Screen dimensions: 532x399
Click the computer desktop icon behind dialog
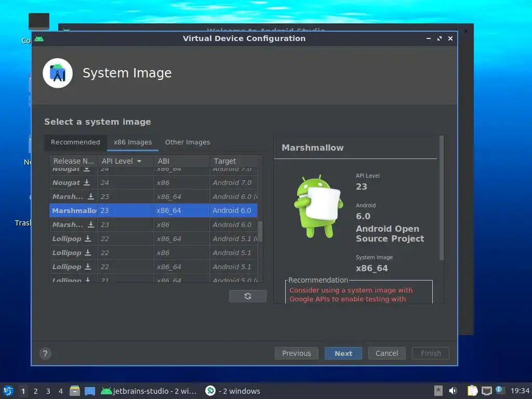point(38,21)
